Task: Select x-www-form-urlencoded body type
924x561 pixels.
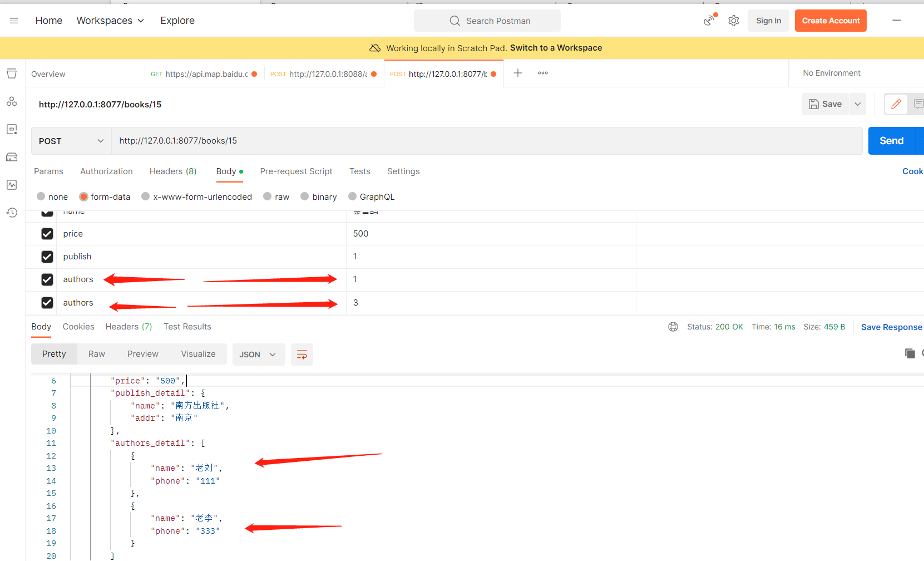Action: [x=146, y=196]
